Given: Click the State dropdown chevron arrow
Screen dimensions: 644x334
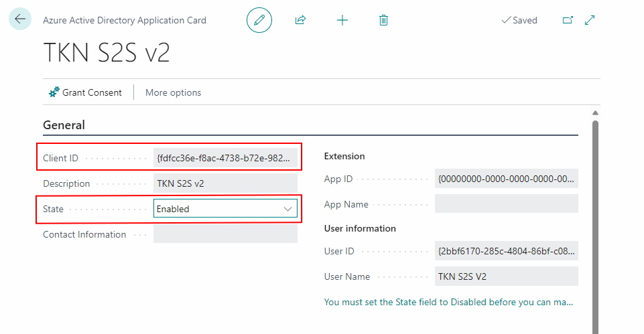Looking at the screenshot, I should coord(288,209).
